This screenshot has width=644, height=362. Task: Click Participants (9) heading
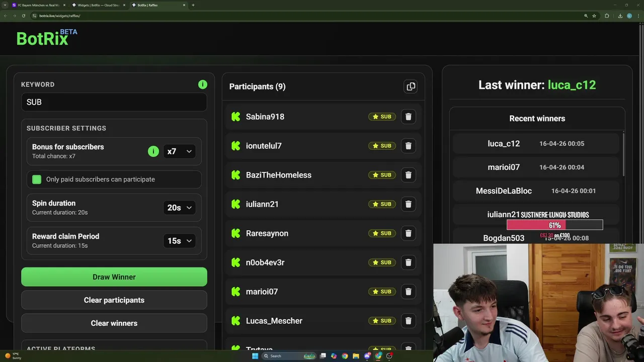point(258,86)
